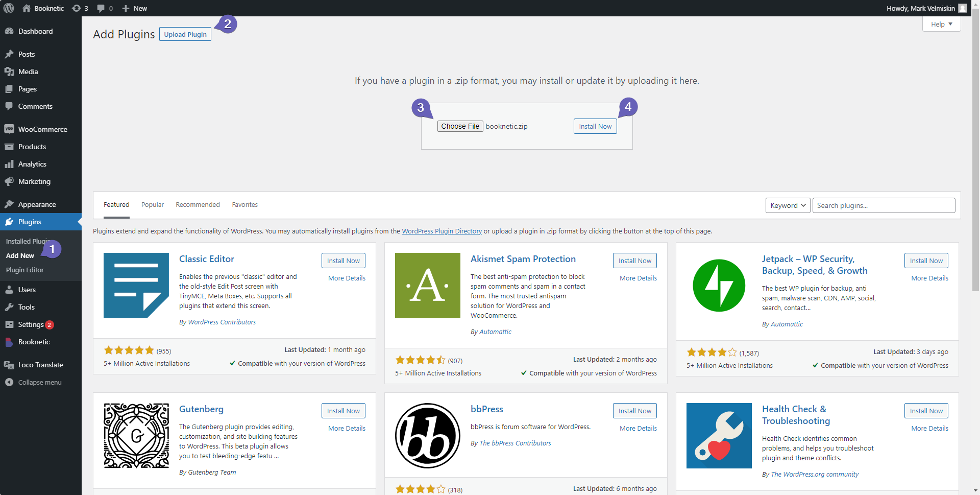Open the WordPress Plugin Directory link
Screen dimensions: 980x495
point(442,231)
